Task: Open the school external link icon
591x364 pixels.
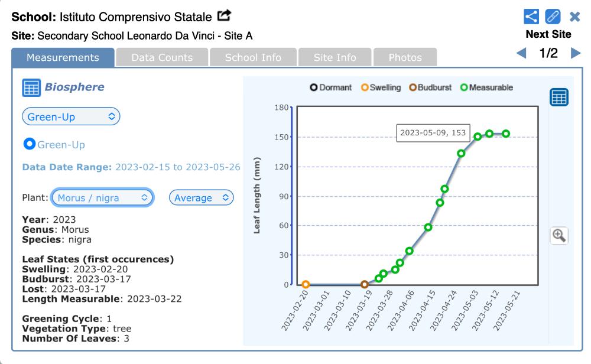Action: pos(225,15)
